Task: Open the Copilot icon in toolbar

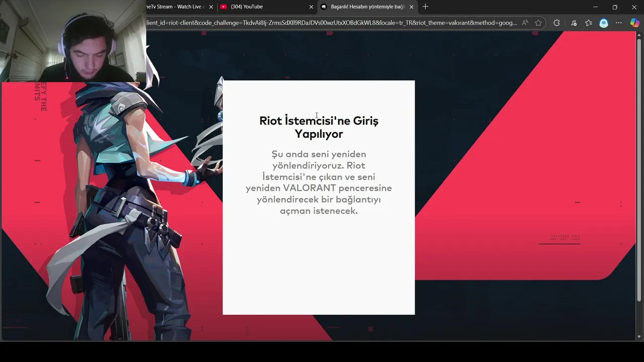Action: [x=634, y=23]
